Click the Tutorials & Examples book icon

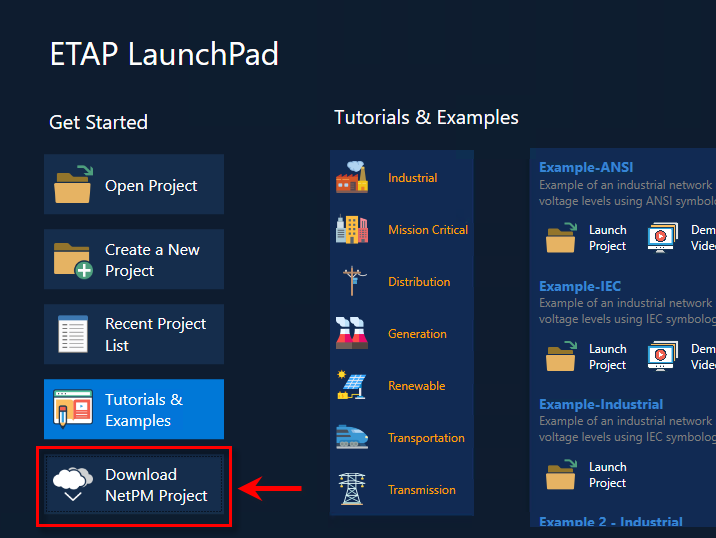[x=73, y=408]
